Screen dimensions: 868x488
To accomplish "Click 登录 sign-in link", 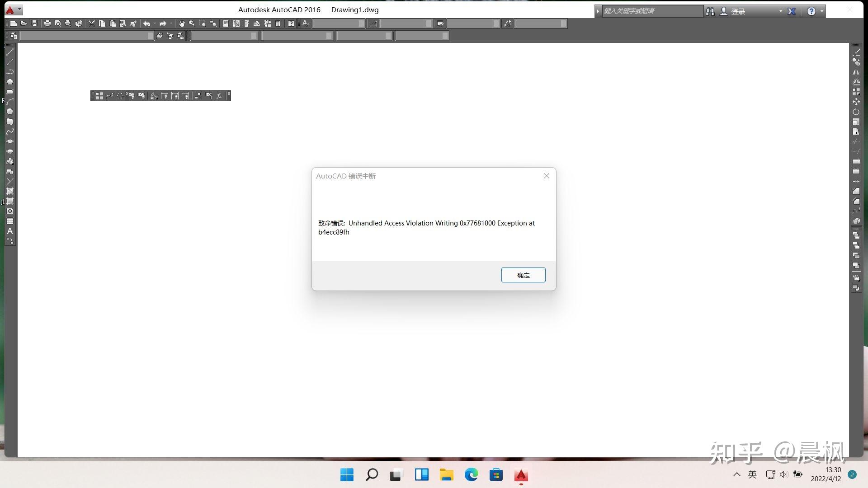I will coord(738,11).
